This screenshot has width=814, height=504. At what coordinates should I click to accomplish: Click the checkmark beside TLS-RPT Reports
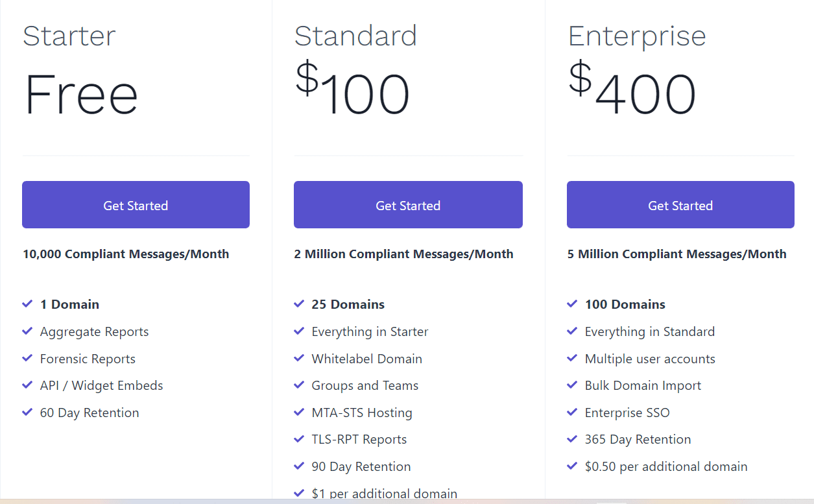click(300, 439)
